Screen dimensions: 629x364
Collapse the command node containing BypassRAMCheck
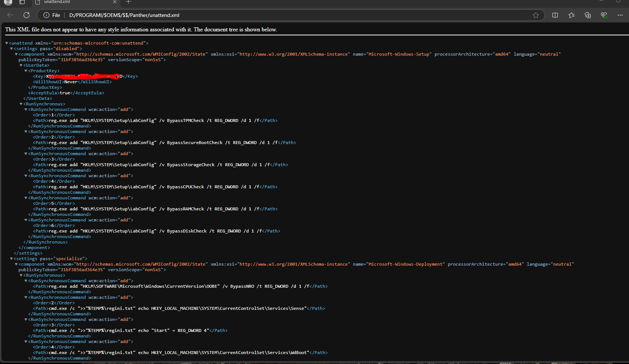26,198
